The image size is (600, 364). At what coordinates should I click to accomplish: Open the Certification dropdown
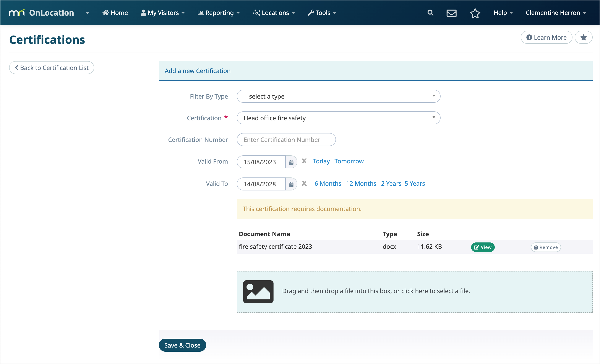pos(339,118)
